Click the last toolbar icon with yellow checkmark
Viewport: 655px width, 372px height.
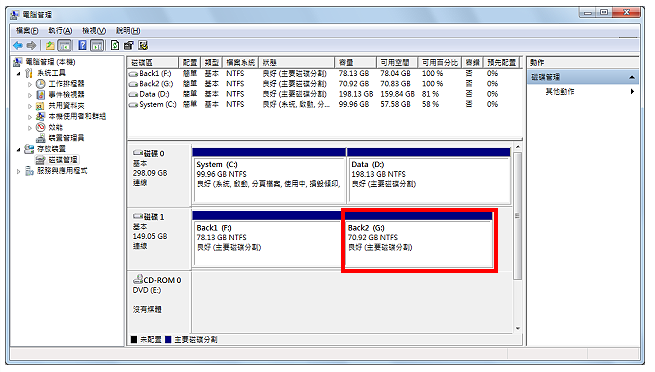point(143,46)
